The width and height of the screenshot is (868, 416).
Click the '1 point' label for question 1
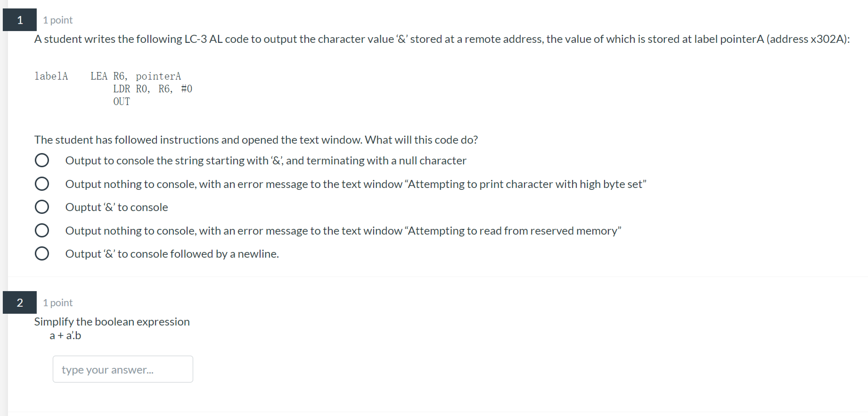(57, 20)
